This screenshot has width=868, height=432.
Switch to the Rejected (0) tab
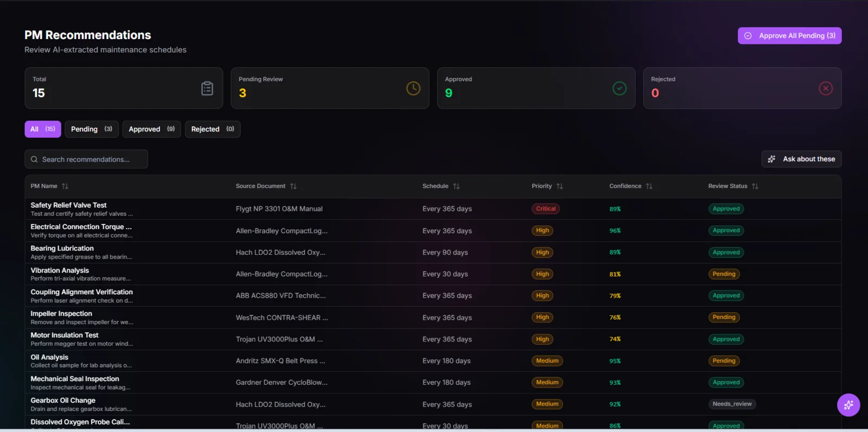point(213,129)
